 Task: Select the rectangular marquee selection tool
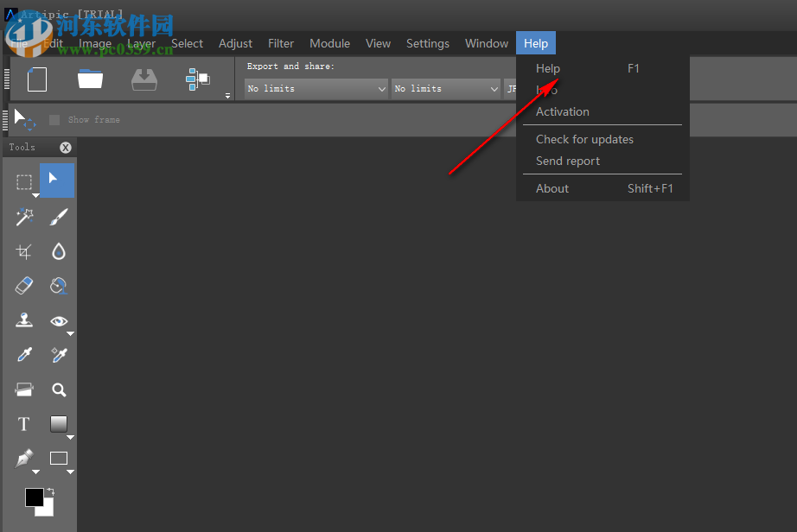pos(24,181)
